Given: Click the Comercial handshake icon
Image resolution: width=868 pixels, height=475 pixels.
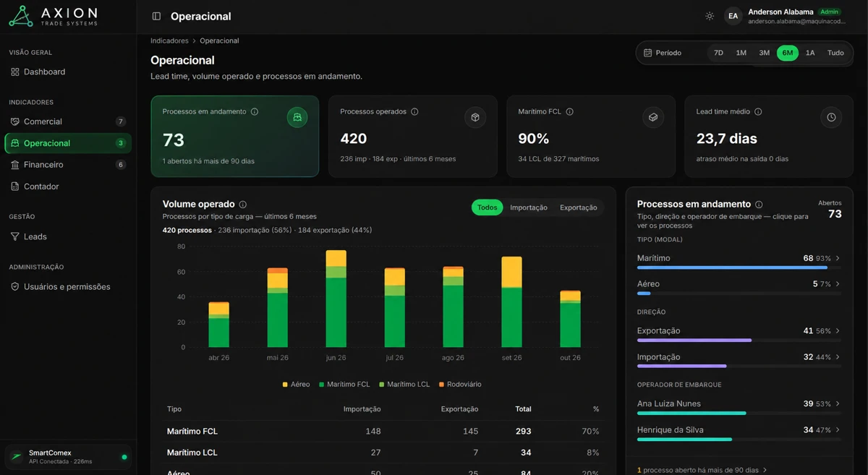Looking at the screenshot, I should 15,121.
